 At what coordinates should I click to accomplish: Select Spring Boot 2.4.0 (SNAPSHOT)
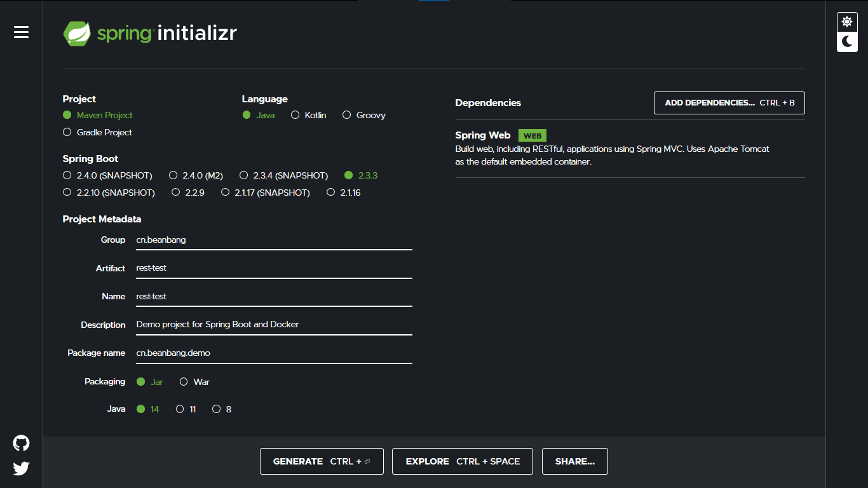(x=107, y=175)
